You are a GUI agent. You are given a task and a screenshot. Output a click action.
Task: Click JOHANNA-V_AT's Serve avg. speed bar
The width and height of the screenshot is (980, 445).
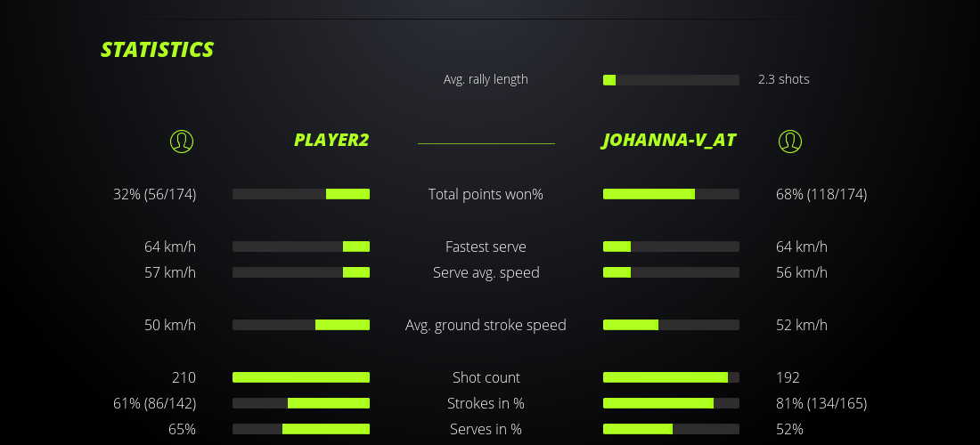point(671,272)
